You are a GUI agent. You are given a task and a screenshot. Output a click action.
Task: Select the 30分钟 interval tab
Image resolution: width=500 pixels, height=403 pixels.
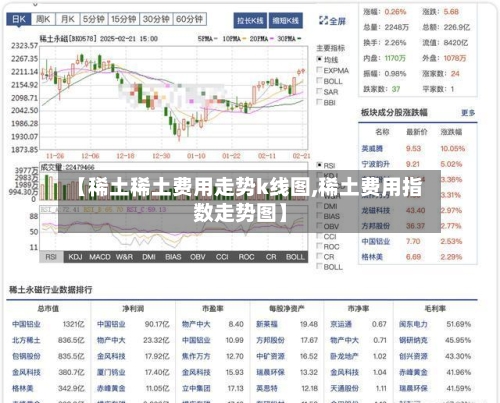156,19
